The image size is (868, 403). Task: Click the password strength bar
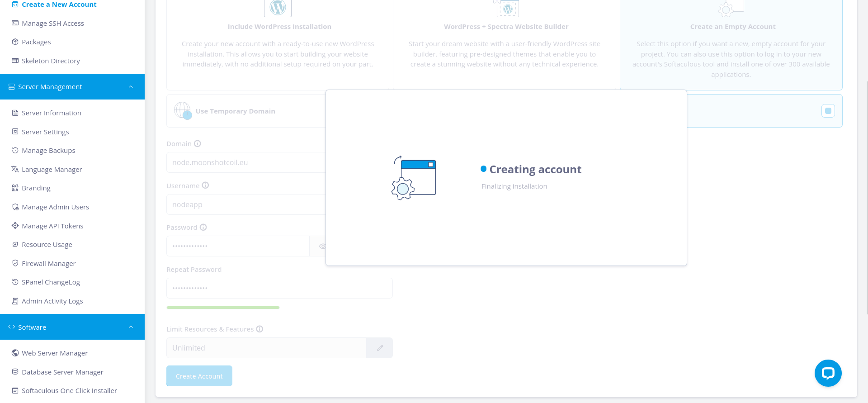tap(223, 308)
